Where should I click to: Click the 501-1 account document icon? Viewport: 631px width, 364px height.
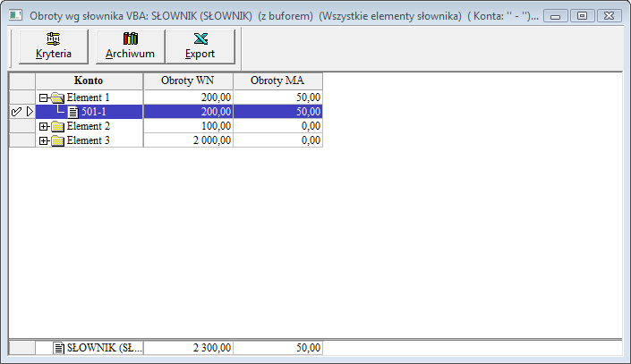pyautogui.click(x=72, y=112)
